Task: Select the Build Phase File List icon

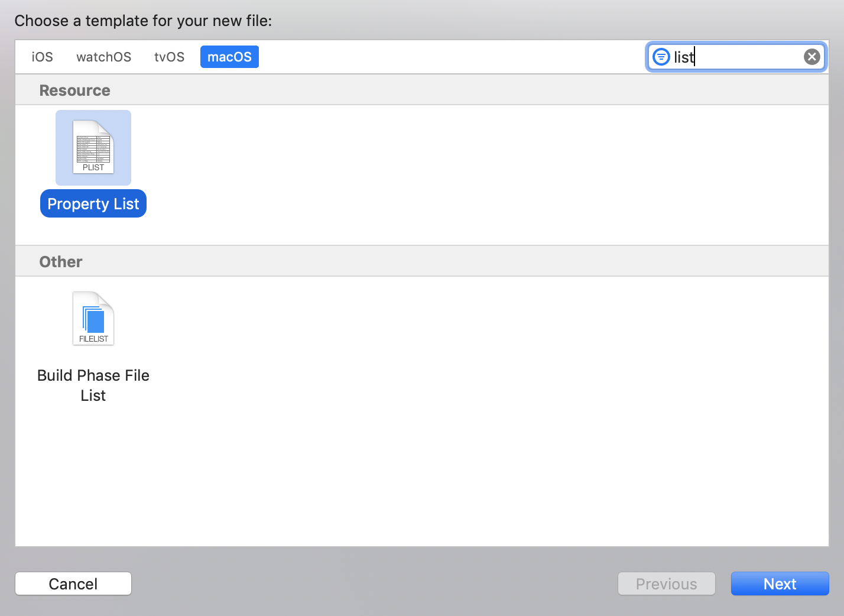Action: click(93, 319)
